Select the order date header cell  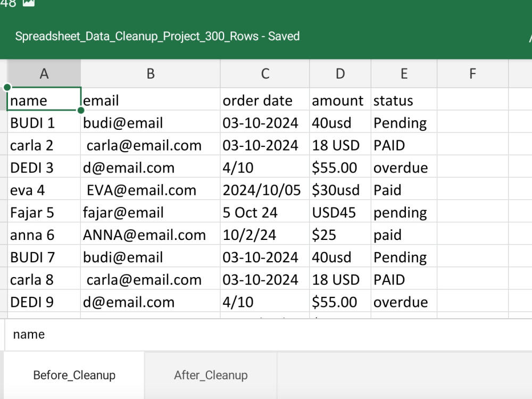(265, 99)
